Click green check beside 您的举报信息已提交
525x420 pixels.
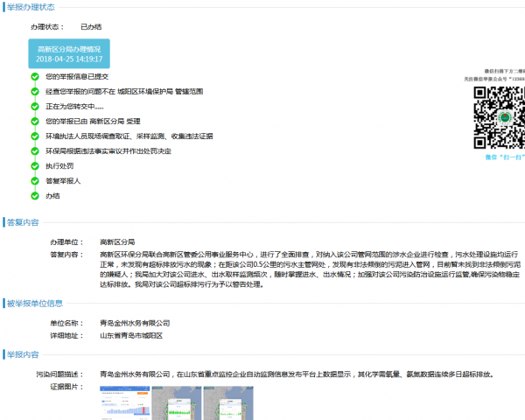pyautogui.click(x=35, y=77)
